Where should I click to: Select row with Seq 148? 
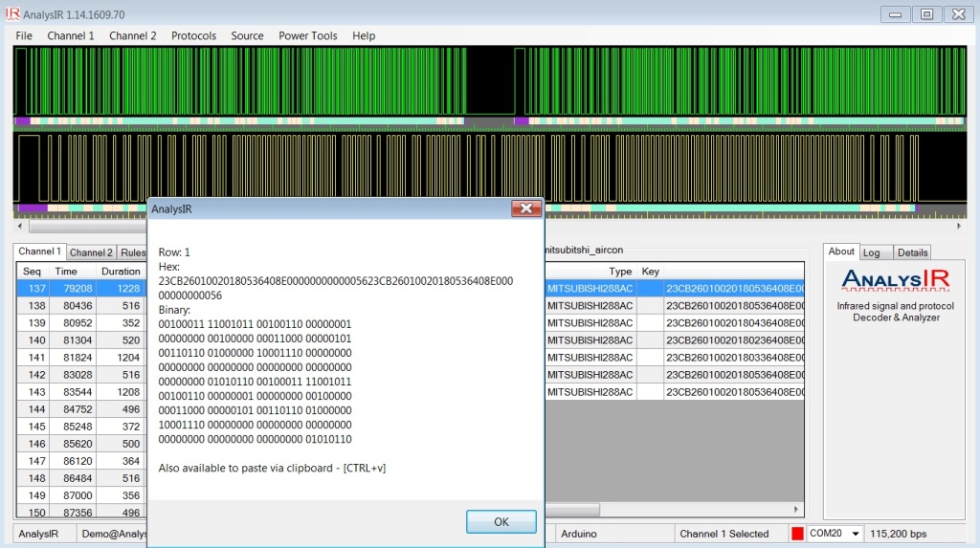click(x=81, y=478)
